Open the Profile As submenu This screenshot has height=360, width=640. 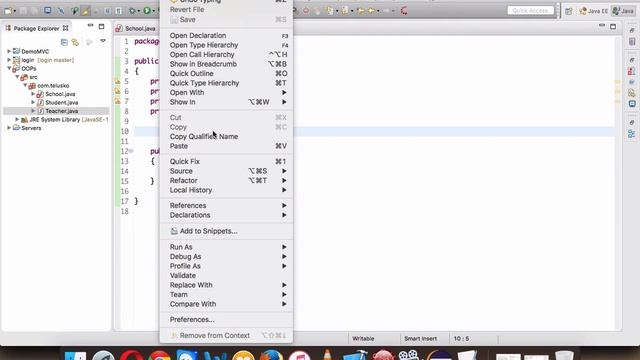(226, 266)
